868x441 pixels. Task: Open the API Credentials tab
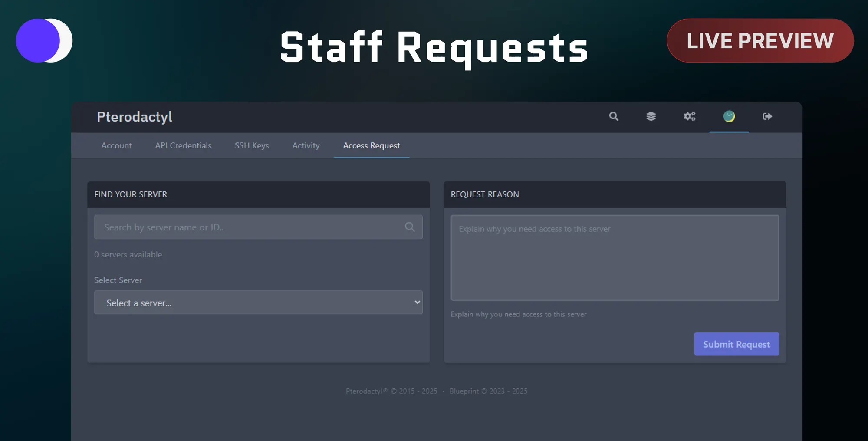click(x=183, y=146)
